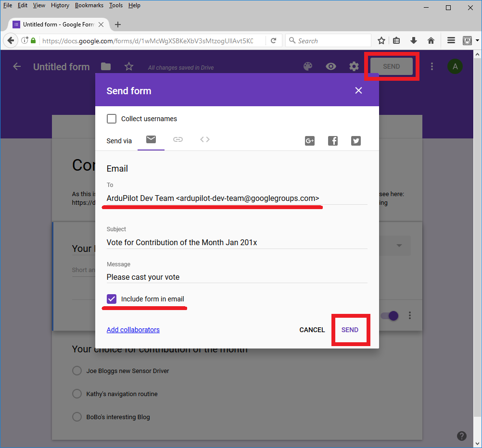Click the Subject input field
Viewport: 482px width, 448px height.
[237, 242]
